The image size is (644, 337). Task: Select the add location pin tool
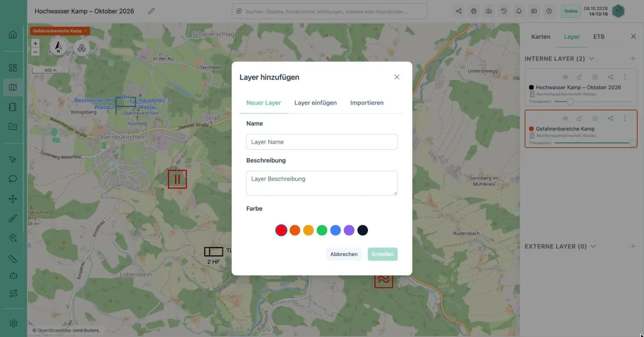[13, 238]
